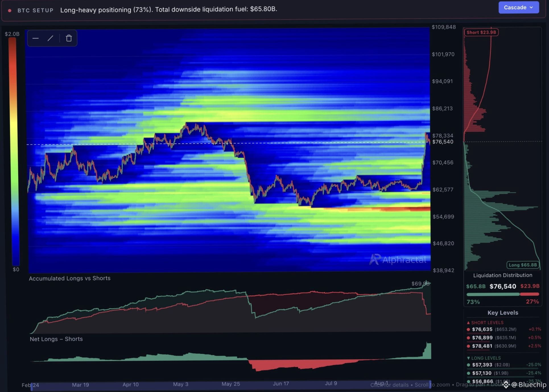Click the $94,091 price axis label
The height and width of the screenshot is (392, 549).
tap(442, 81)
